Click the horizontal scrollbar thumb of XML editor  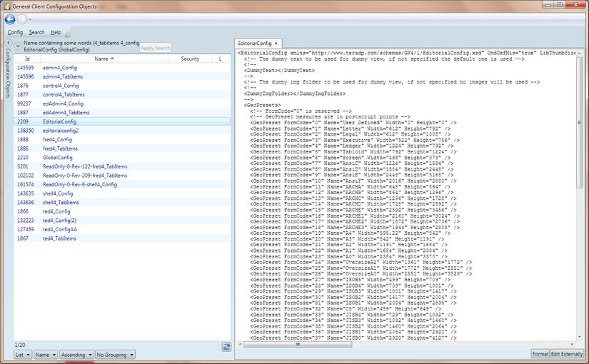[298, 344]
